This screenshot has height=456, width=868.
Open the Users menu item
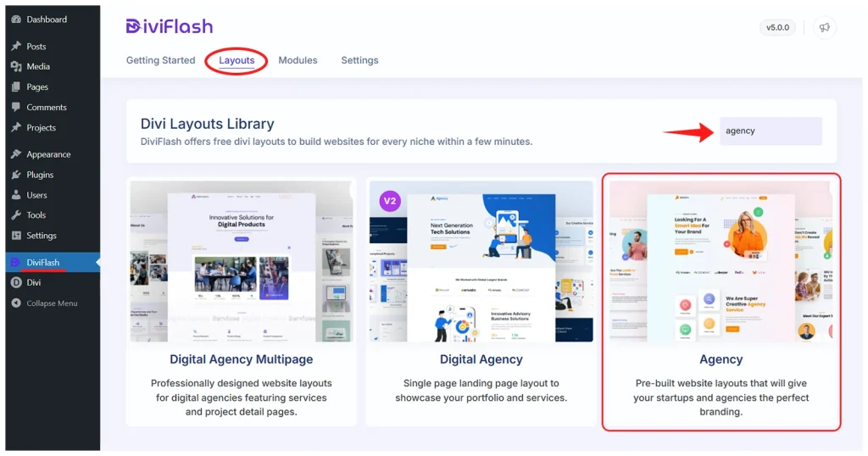point(36,195)
